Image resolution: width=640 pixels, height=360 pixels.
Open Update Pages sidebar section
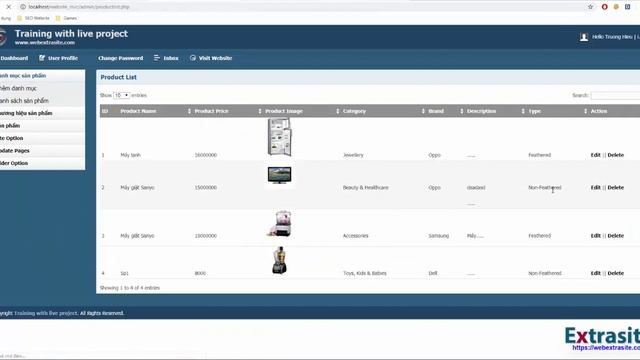coord(42,151)
